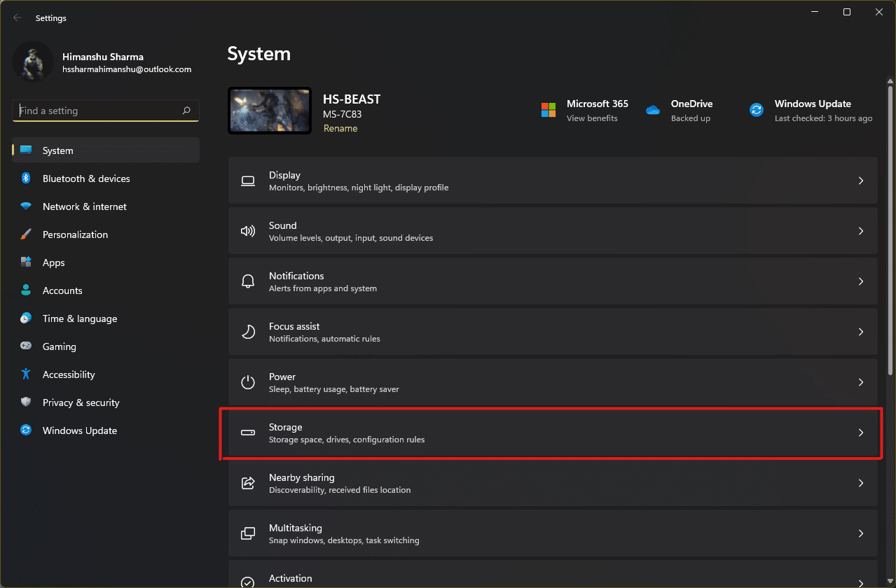Click the Display monitor icon

pos(248,181)
